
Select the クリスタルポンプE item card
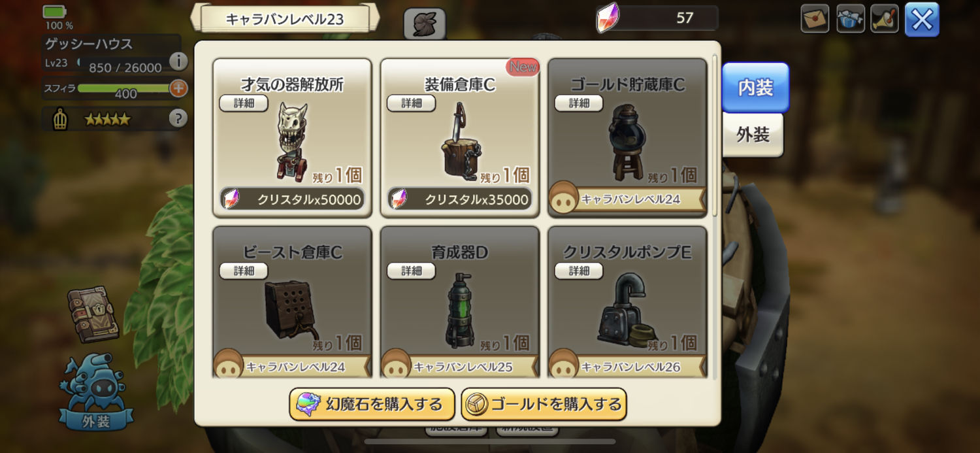[x=627, y=302]
